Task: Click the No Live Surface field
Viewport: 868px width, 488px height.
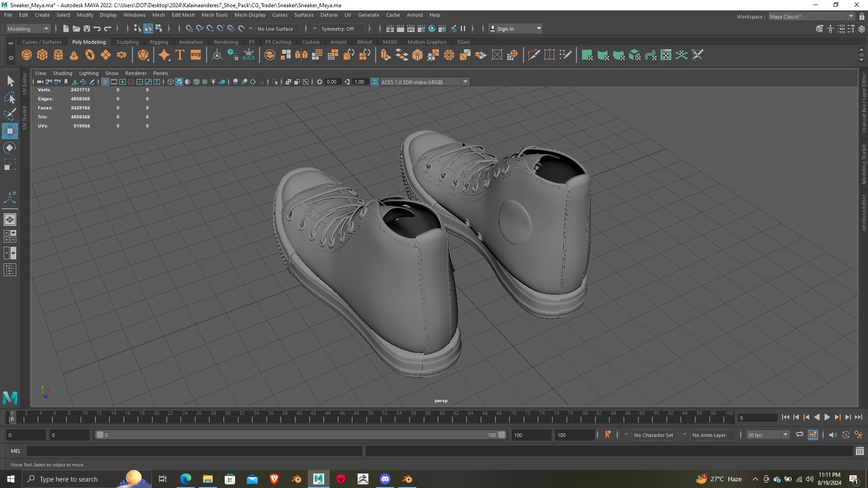Action: coord(277,28)
